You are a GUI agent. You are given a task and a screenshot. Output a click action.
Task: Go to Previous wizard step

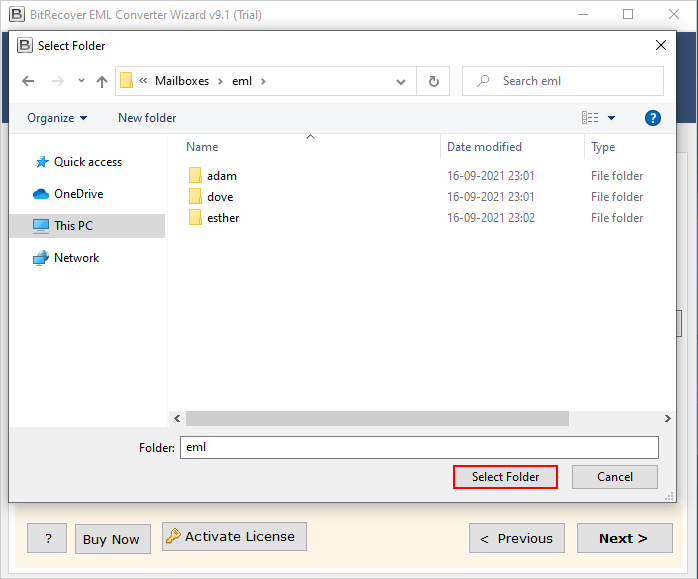[x=517, y=539]
